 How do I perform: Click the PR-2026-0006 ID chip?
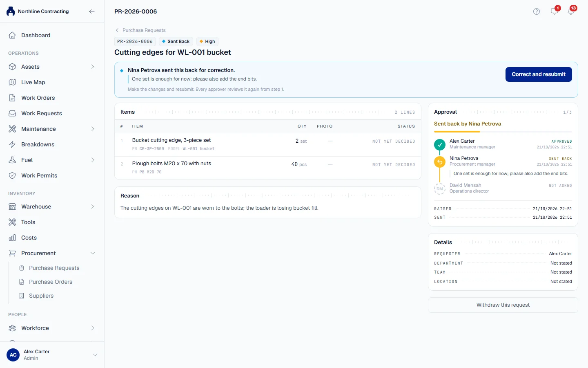(135, 41)
